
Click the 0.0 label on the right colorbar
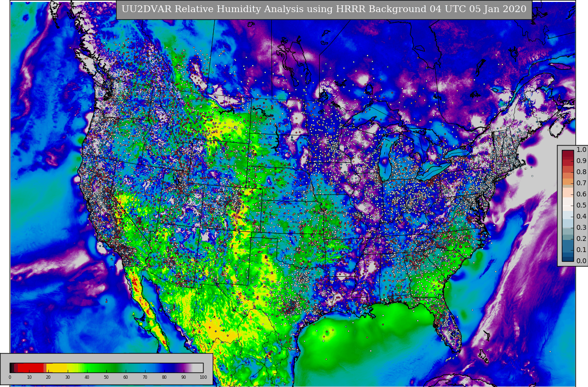click(x=581, y=261)
